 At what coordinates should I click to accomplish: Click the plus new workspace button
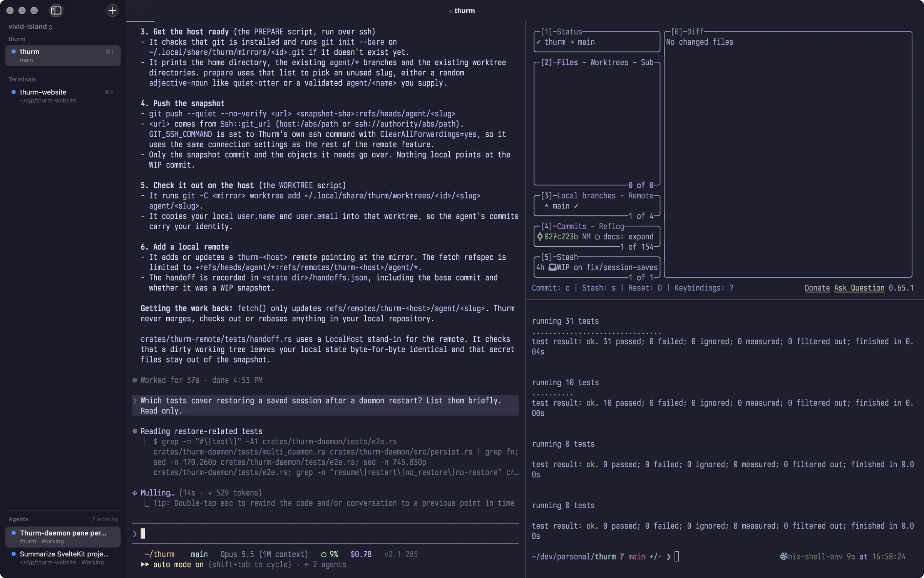click(x=112, y=10)
